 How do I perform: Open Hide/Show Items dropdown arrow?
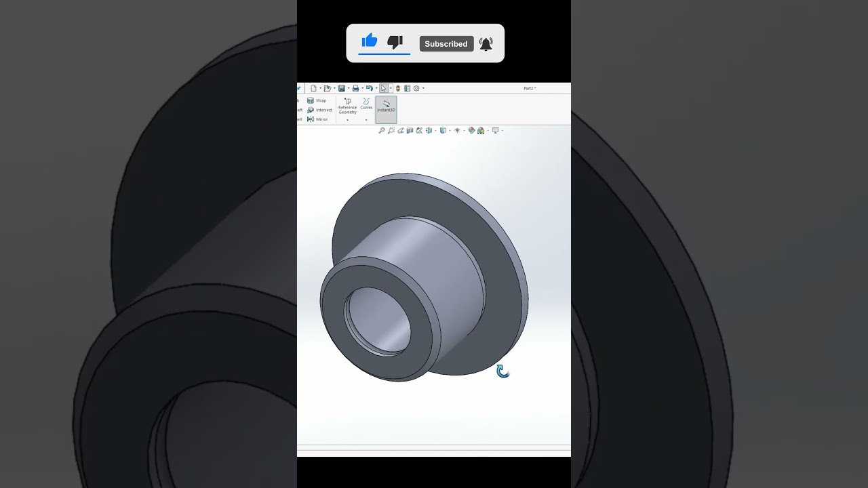[464, 130]
